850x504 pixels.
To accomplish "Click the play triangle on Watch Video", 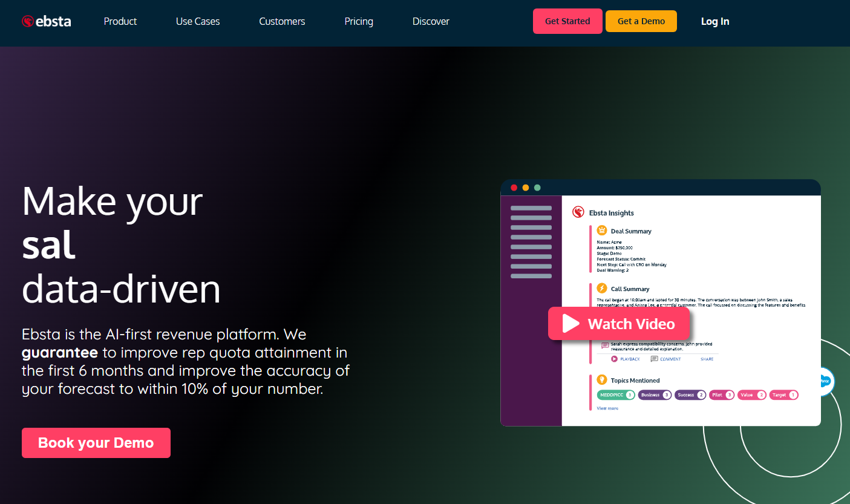I will (x=570, y=324).
